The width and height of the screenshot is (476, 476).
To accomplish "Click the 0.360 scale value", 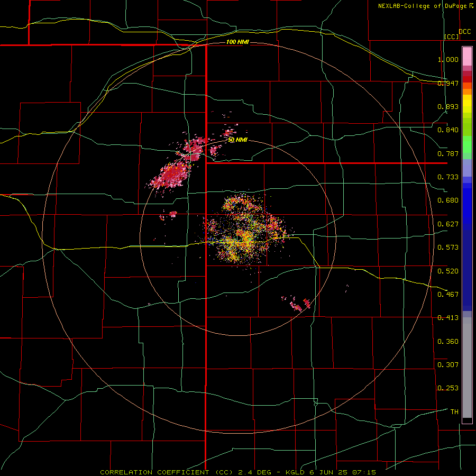I will click(x=448, y=342).
